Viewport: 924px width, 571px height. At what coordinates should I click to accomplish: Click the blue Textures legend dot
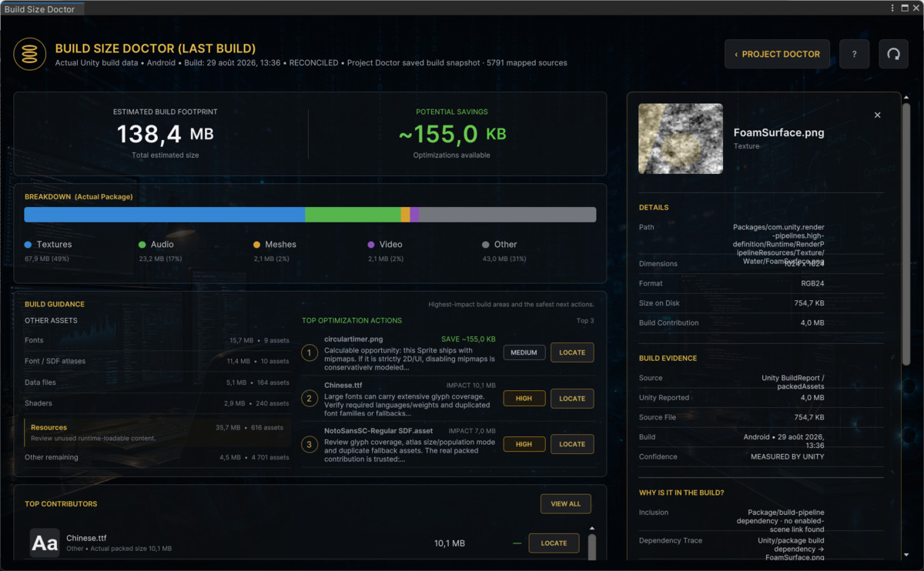[x=28, y=245]
